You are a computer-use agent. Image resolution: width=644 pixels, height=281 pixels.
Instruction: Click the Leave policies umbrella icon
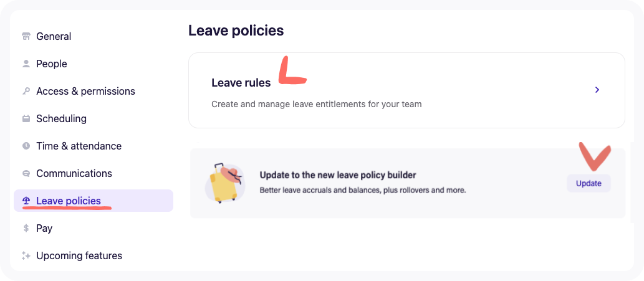tap(26, 201)
